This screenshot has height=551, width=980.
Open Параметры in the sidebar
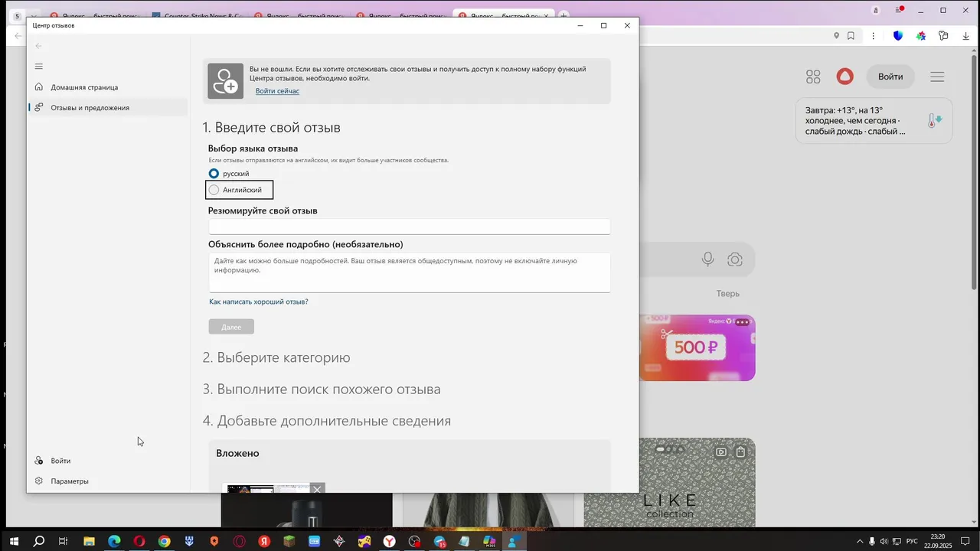point(108,481)
